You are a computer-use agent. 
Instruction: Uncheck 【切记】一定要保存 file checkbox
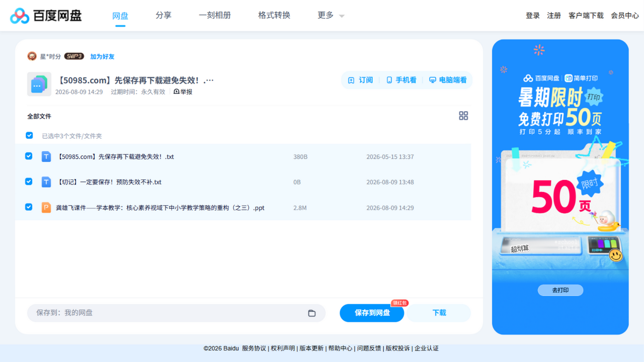(x=29, y=182)
